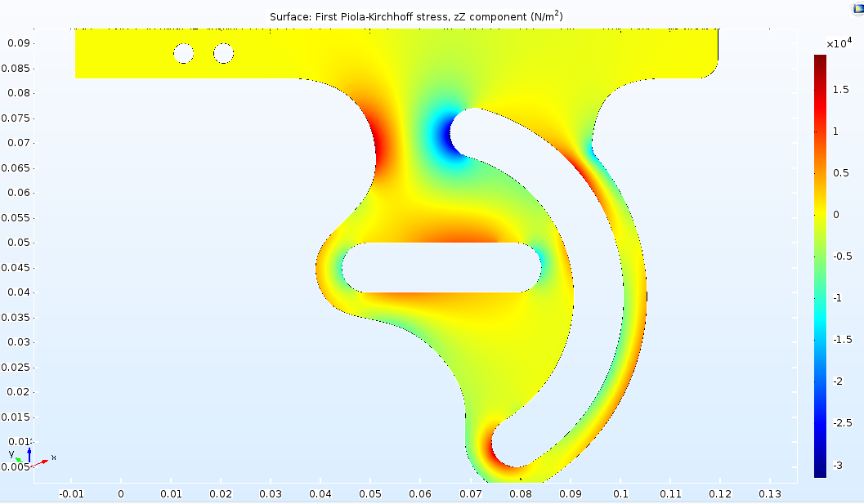Click the -0.01 tick label on the x-axis
The width and height of the screenshot is (864, 504).
[71, 494]
